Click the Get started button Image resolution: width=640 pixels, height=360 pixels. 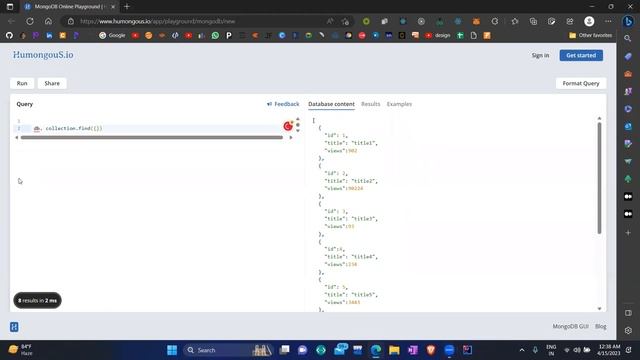coord(581,56)
